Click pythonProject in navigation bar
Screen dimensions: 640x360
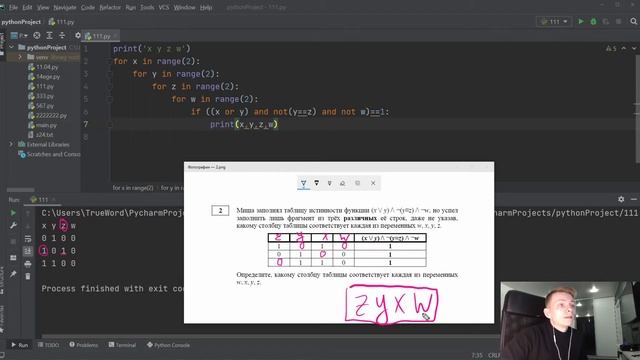pos(21,22)
